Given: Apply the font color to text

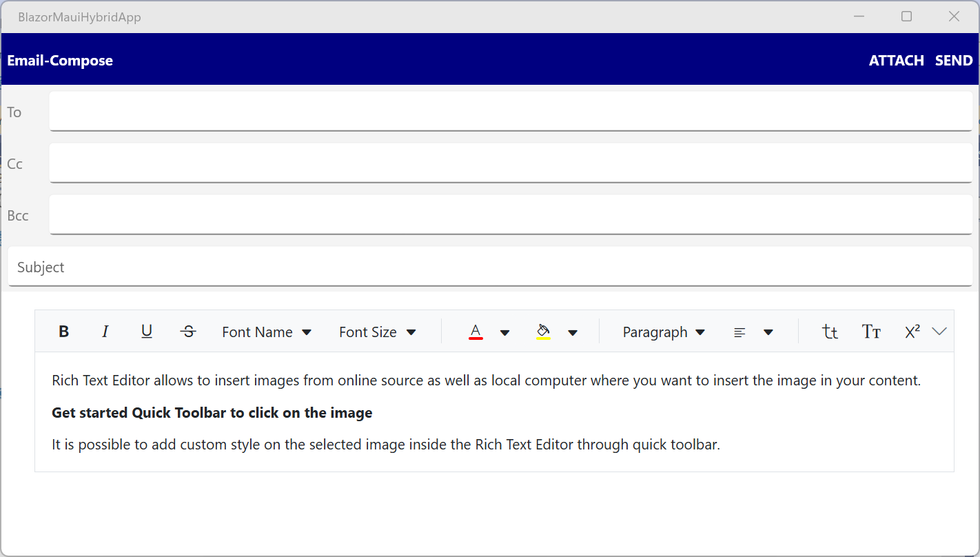Looking at the screenshot, I should point(476,332).
